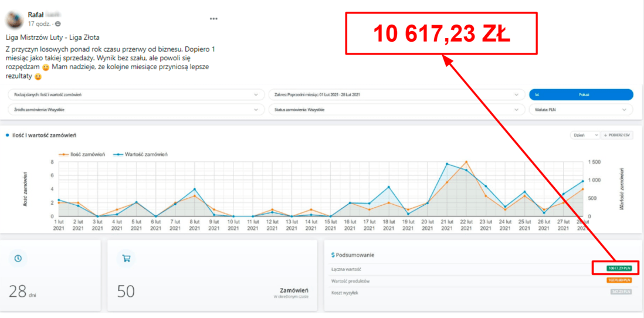Screen dimensions: 644x318
Task: Change the Waluta PLN currency dropdown
Action: (581, 110)
